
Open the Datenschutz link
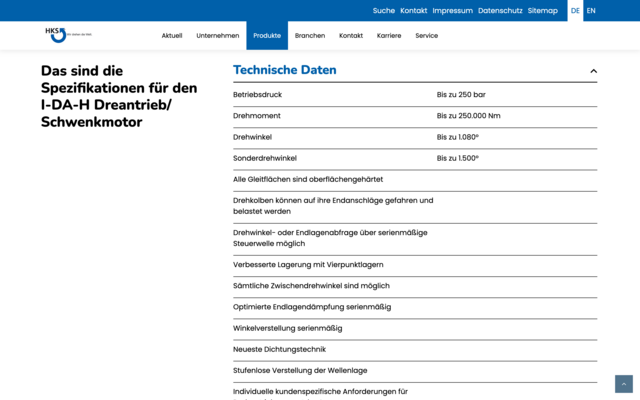500,11
